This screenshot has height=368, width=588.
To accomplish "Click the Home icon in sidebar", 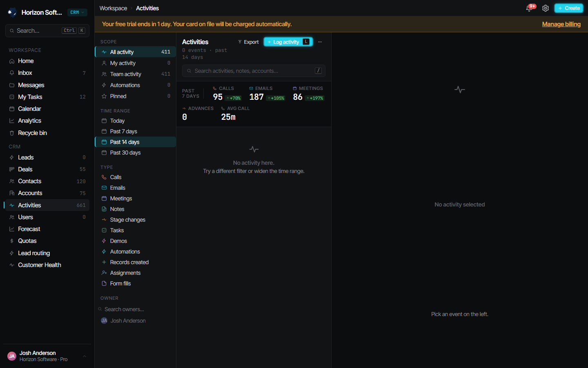I will [x=12, y=61].
